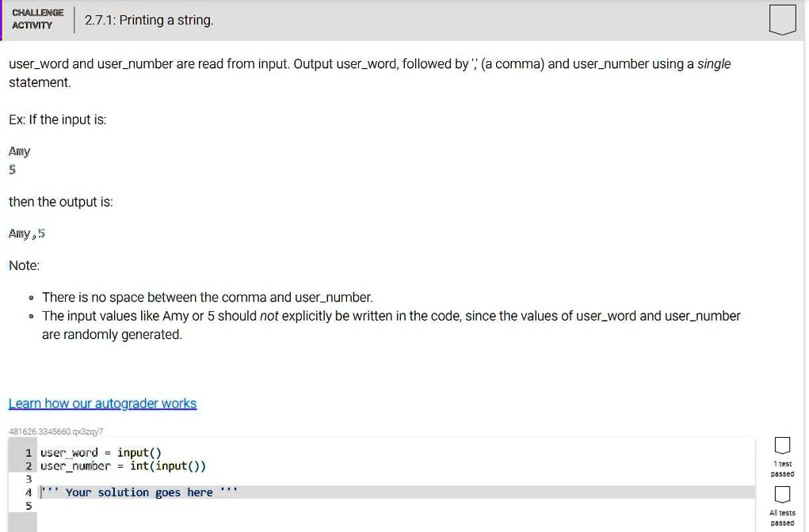
Task: Click the CHALLENGE ACTIVITY label
Action: pos(38,19)
